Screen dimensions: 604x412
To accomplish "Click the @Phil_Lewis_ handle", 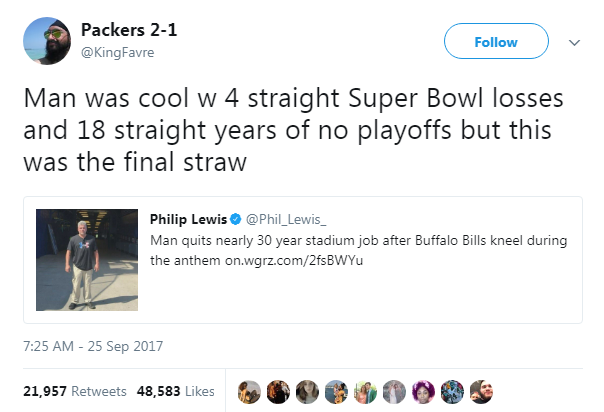I will 286,219.
